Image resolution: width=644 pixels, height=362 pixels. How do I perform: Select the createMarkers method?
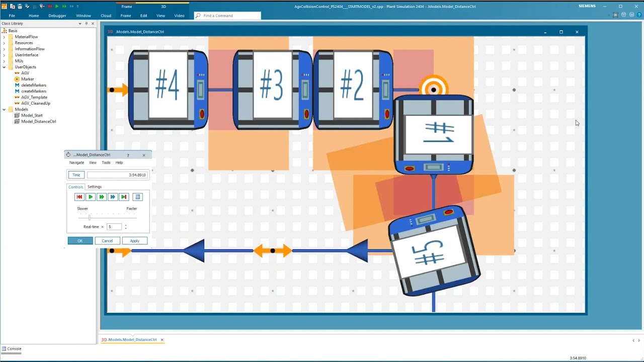tap(34, 91)
